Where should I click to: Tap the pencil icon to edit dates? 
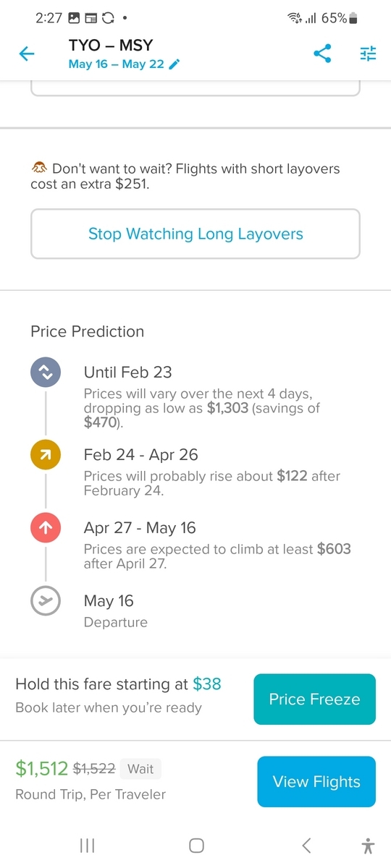(174, 64)
